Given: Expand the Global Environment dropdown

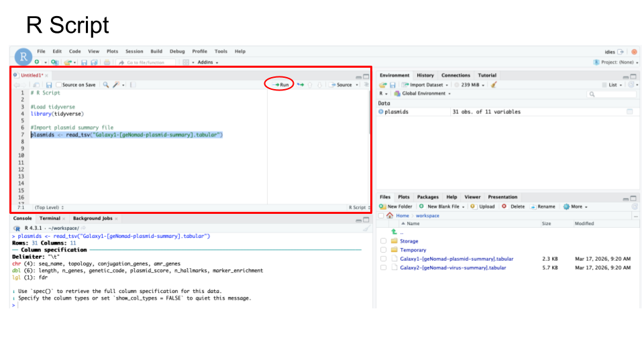Looking at the screenshot, I should click(x=425, y=94).
